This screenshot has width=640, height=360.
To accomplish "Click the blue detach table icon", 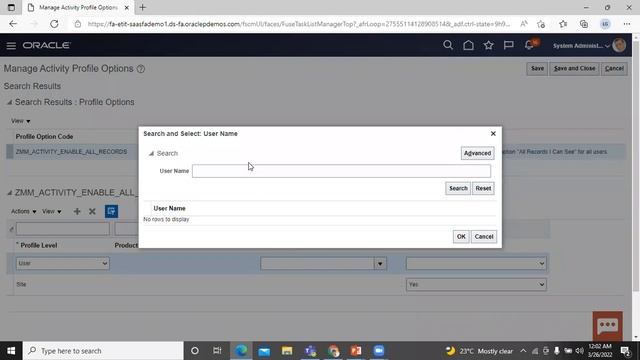I will (111, 211).
